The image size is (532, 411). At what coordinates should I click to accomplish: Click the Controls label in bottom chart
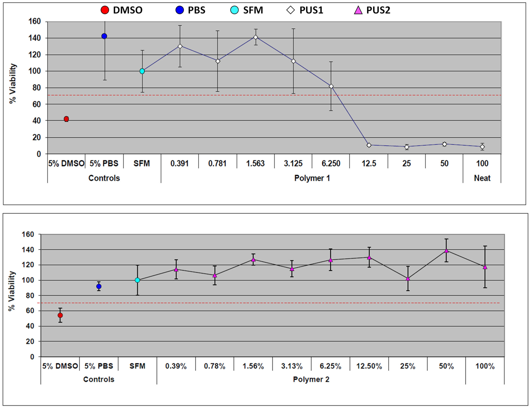[x=99, y=379]
